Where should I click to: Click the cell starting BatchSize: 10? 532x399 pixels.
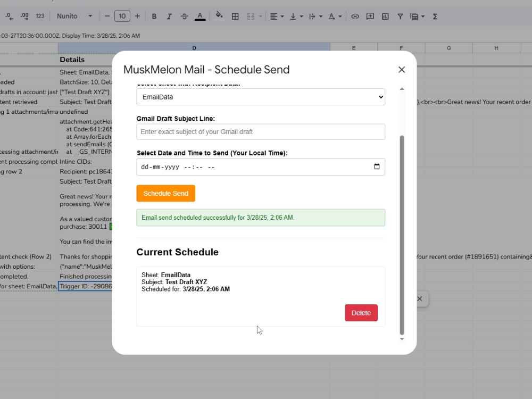click(85, 82)
